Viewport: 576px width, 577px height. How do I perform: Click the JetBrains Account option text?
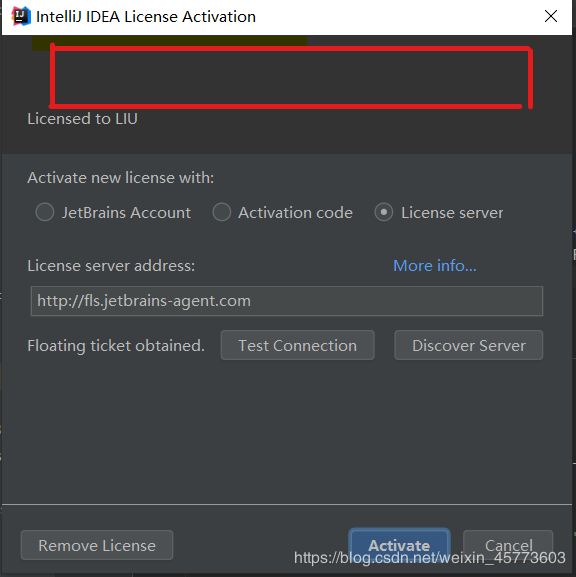(x=126, y=213)
